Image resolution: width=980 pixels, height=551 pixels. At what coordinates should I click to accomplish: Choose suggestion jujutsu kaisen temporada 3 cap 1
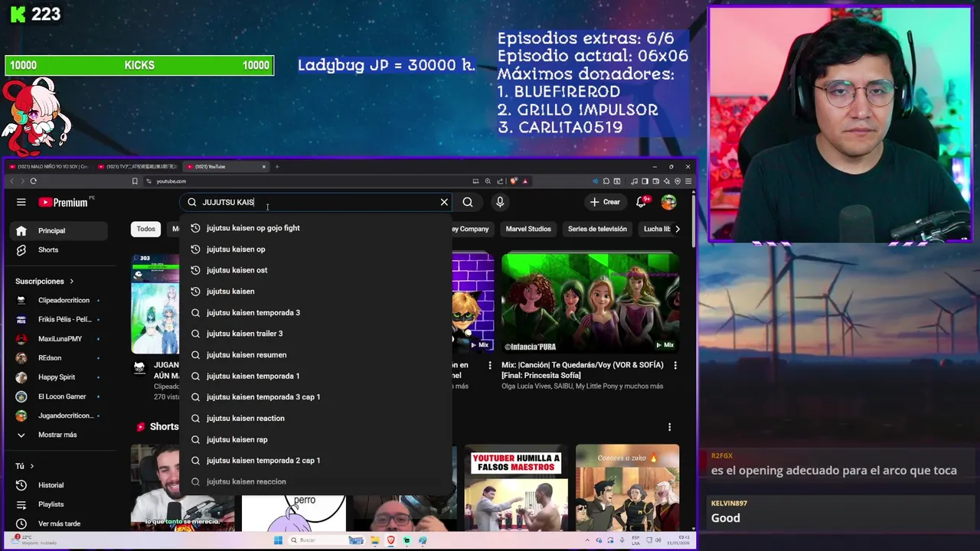point(315,397)
